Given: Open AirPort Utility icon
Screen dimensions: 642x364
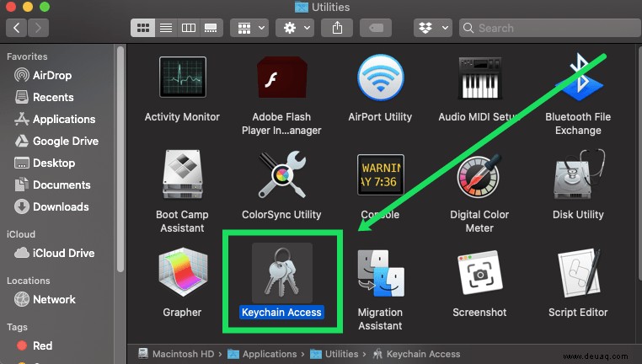Looking at the screenshot, I should [380, 77].
